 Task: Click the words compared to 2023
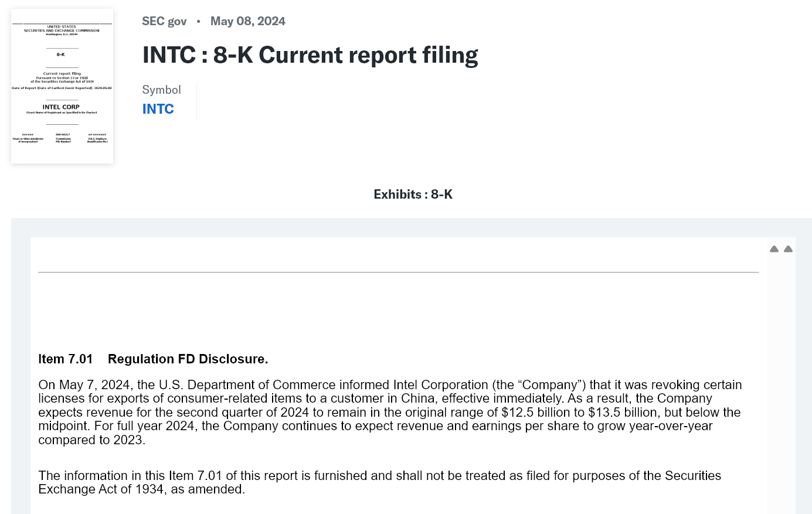click(x=91, y=440)
